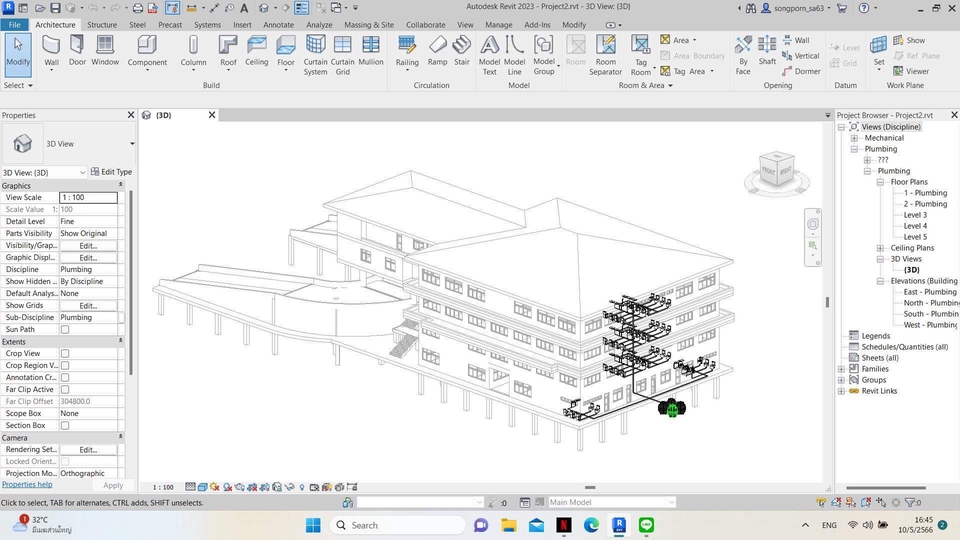Viewport: 960px width, 540px height.
Task: Expand the Ceiling Plans node
Action: click(x=880, y=248)
